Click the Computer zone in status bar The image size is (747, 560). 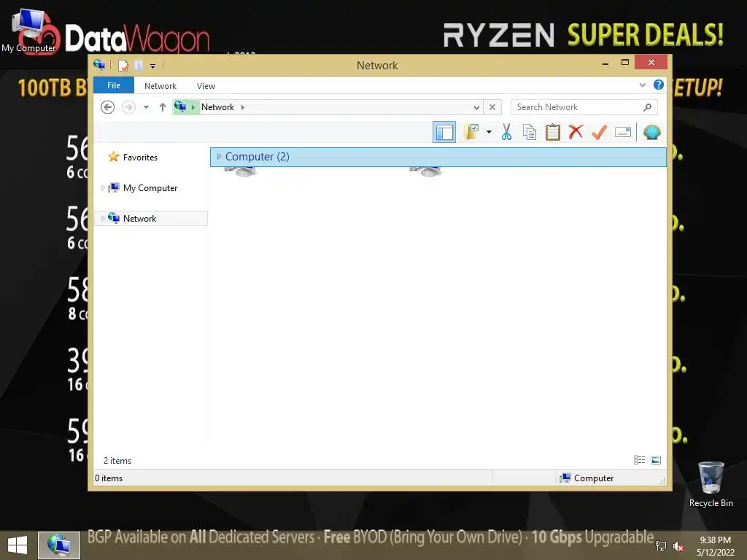coord(587,478)
